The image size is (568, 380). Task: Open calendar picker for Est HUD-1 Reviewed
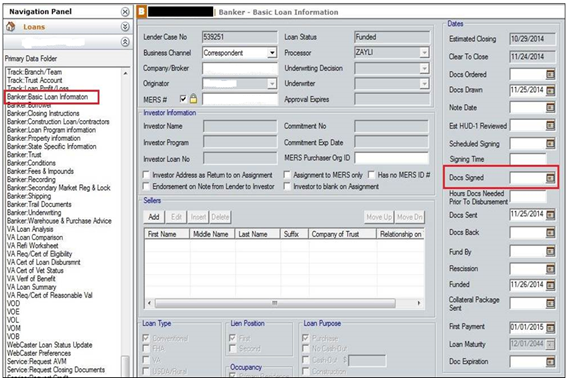tap(550, 126)
